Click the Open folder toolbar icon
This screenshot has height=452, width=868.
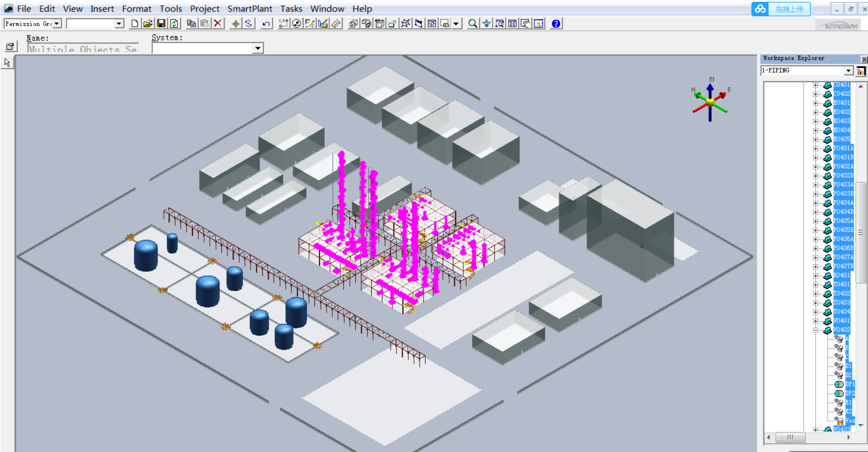tap(148, 24)
